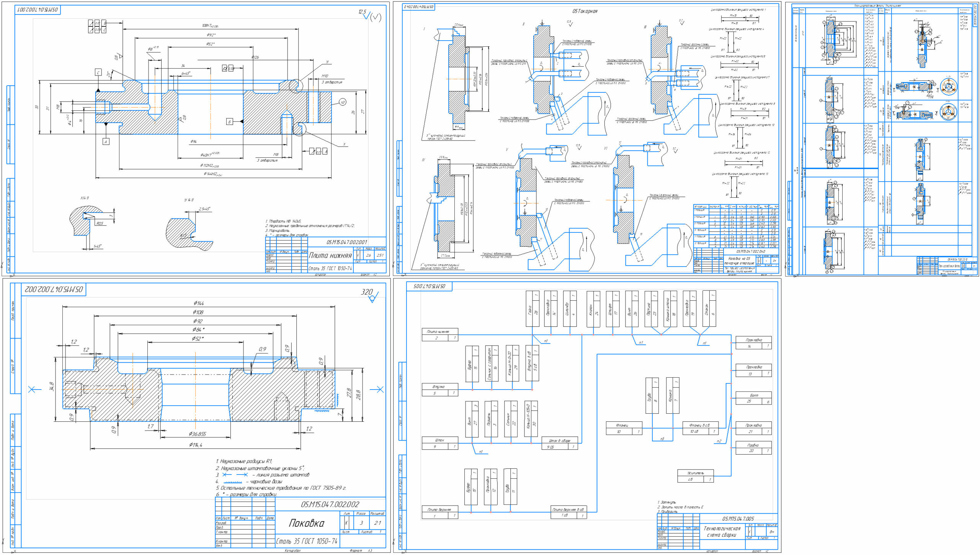Select the 'Крышка штока 18' component box
This screenshot has height=555, width=980.
pyautogui.click(x=670, y=309)
